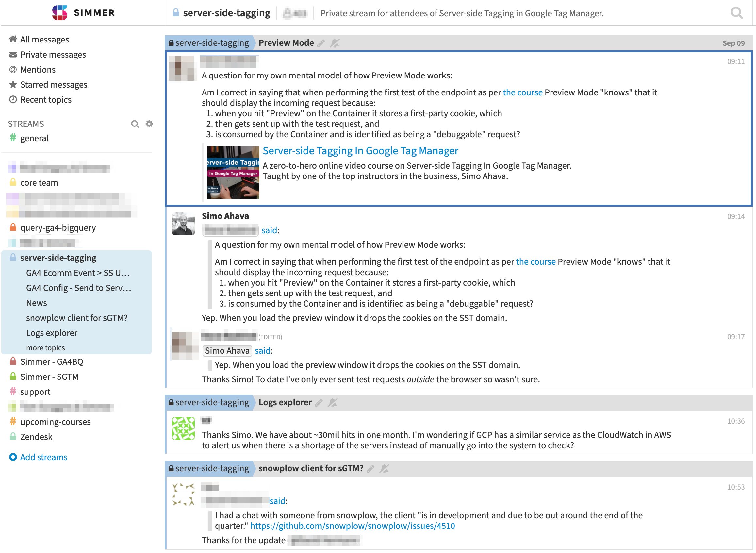Click the course preview thumbnail image
This screenshot has height=553, width=756.
233,173
